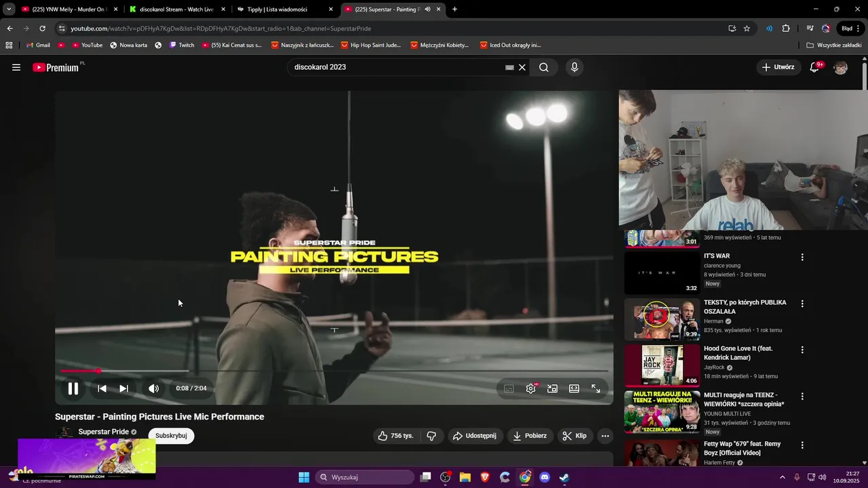Show hidden system tray icons chevron
This screenshot has height=488, width=868.
pyautogui.click(x=783, y=477)
